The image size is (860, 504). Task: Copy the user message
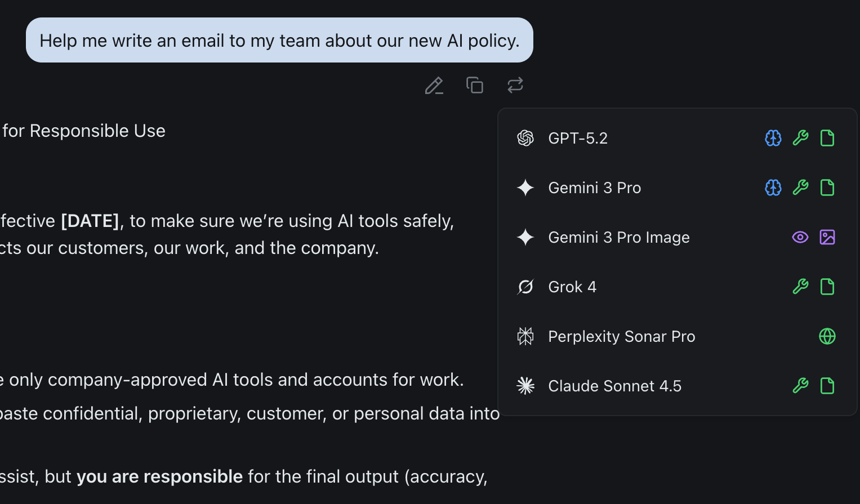click(x=475, y=85)
